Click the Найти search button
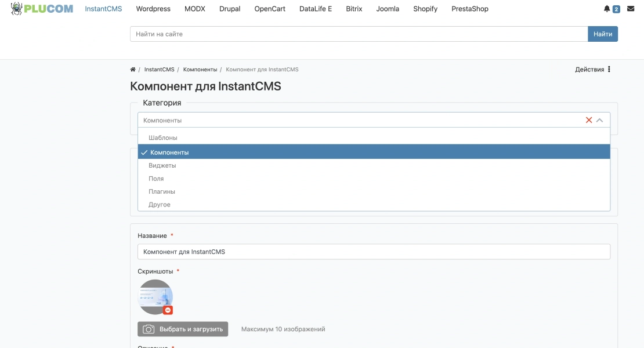This screenshot has height=348, width=644. (603, 34)
